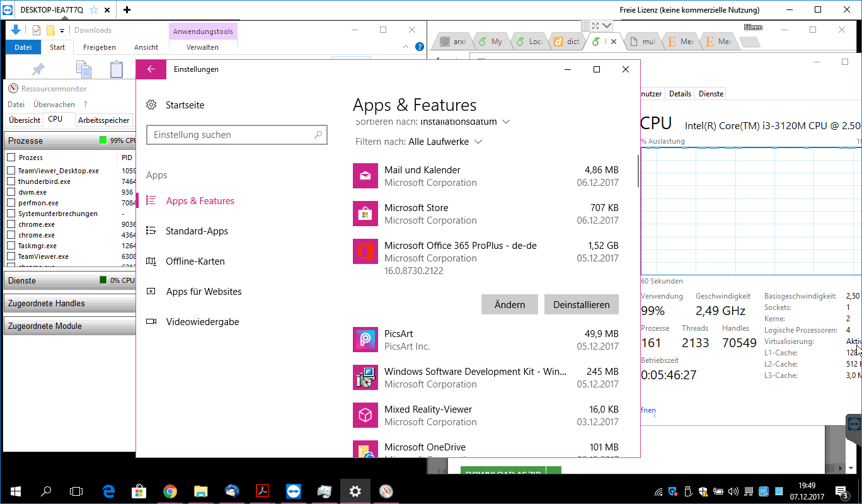Check the perfmon.exe process checkbox
This screenshot has width=862, height=504.
11,203
